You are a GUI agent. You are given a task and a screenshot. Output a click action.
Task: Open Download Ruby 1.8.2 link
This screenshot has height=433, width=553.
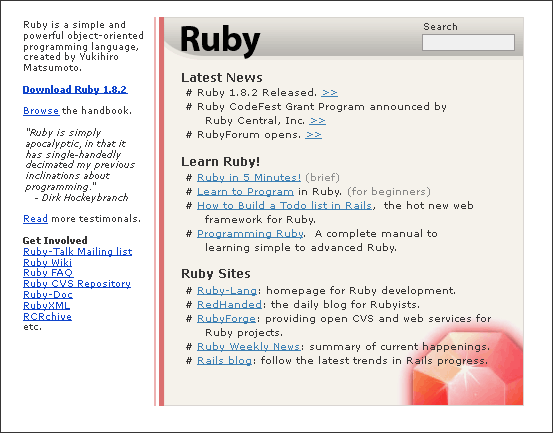coord(75,90)
